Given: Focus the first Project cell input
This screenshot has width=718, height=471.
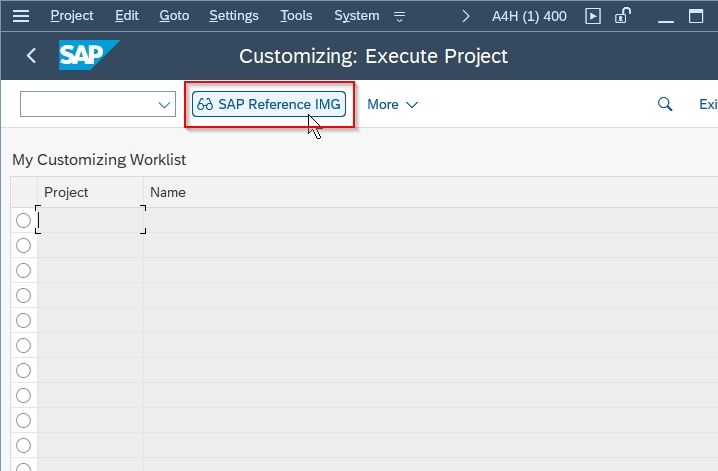Looking at the screenshot, I should click(90, 220).
